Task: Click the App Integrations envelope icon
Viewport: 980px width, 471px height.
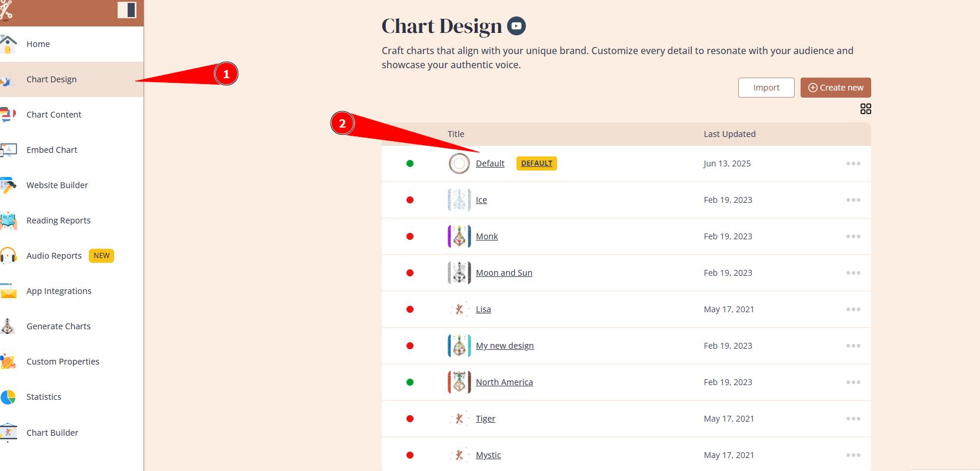Action: (8, 291)
